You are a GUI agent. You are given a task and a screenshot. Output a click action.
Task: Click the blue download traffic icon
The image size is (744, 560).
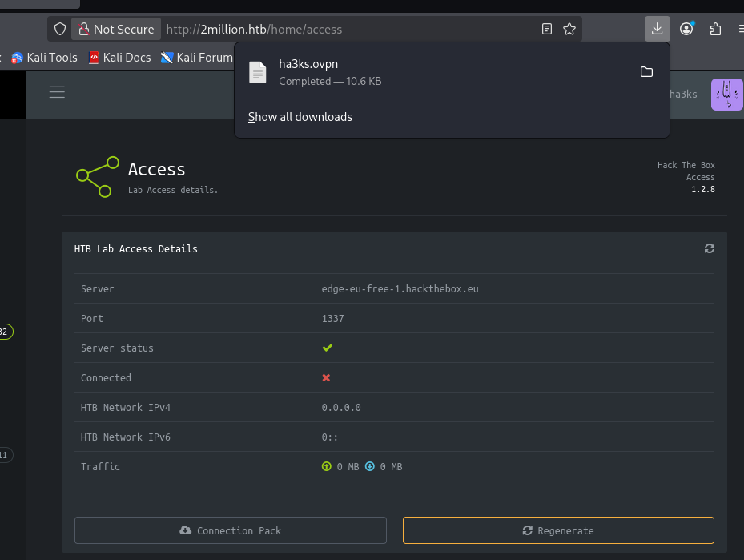(x=370, y=466)
